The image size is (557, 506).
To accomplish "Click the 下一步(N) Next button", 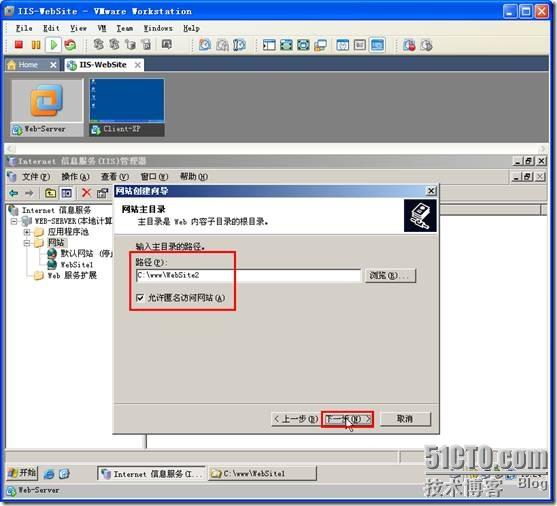I will (347, 419).
